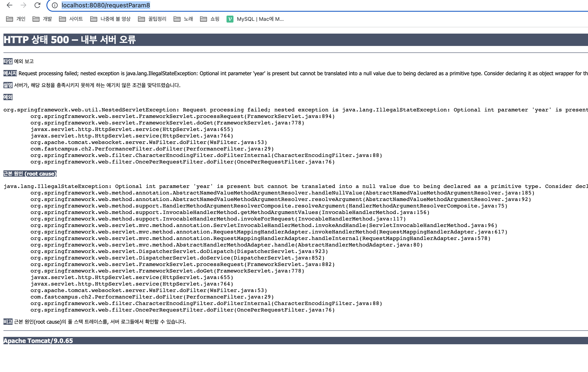Open the 노래 bookmark folder
This screenshot has width=588, height=372.
(183, 19)
